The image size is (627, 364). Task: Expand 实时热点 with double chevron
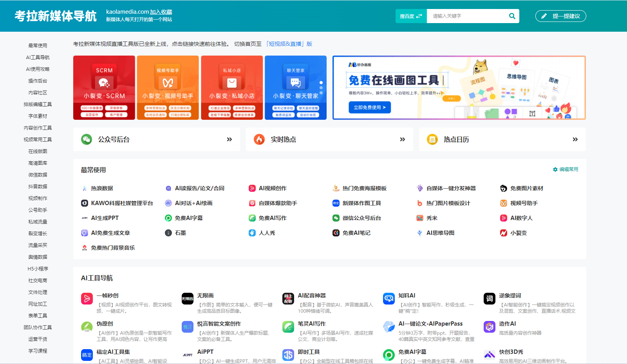[x=402, y=139]
